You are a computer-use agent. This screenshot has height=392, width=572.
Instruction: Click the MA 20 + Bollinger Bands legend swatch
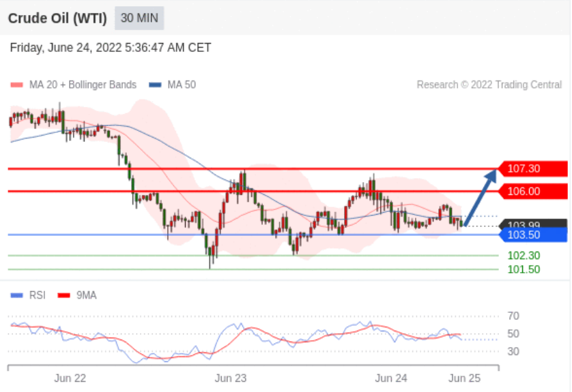[x=17, y=85]
